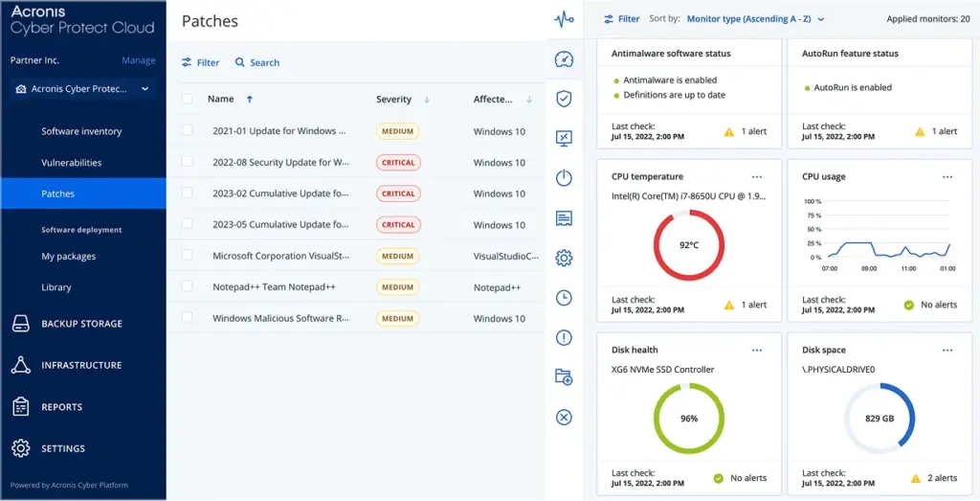
Task: Click the shield protection icon
Action: [564, 99]
